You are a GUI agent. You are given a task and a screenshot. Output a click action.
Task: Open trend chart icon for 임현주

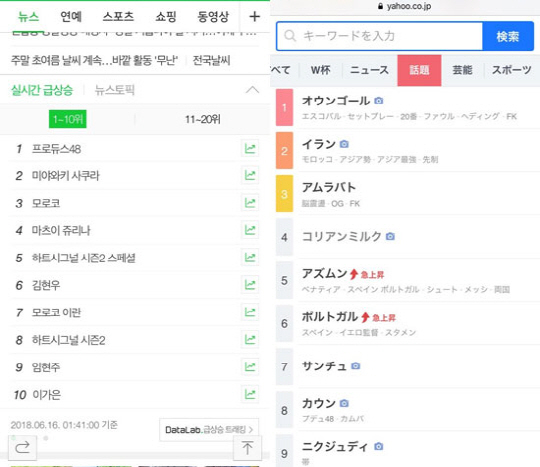[250, 367]
